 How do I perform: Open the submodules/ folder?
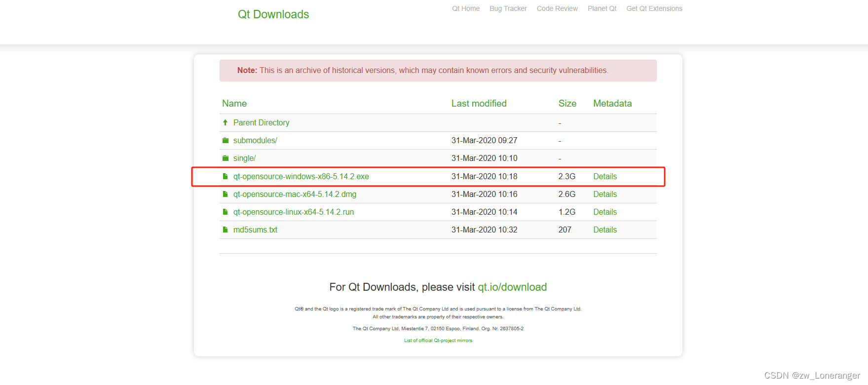point(255,141)
